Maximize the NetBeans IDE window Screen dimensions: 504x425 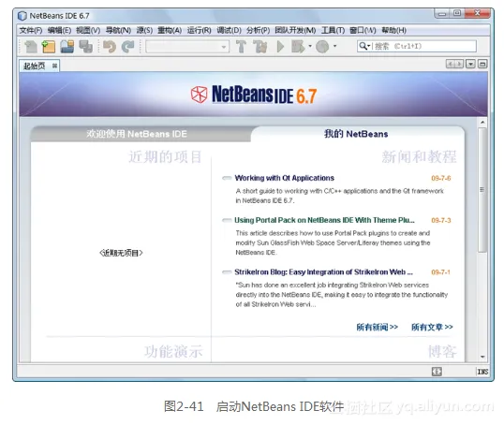(457, 13)
